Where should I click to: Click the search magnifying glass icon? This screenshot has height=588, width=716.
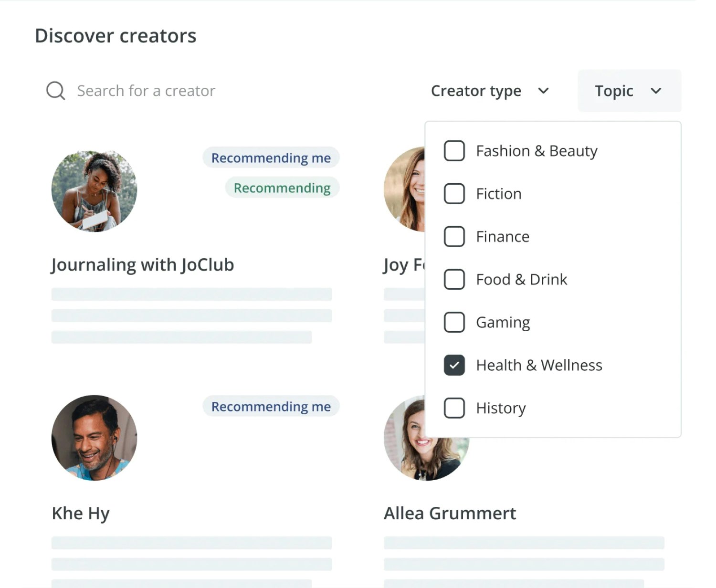(x=55, y=91)
